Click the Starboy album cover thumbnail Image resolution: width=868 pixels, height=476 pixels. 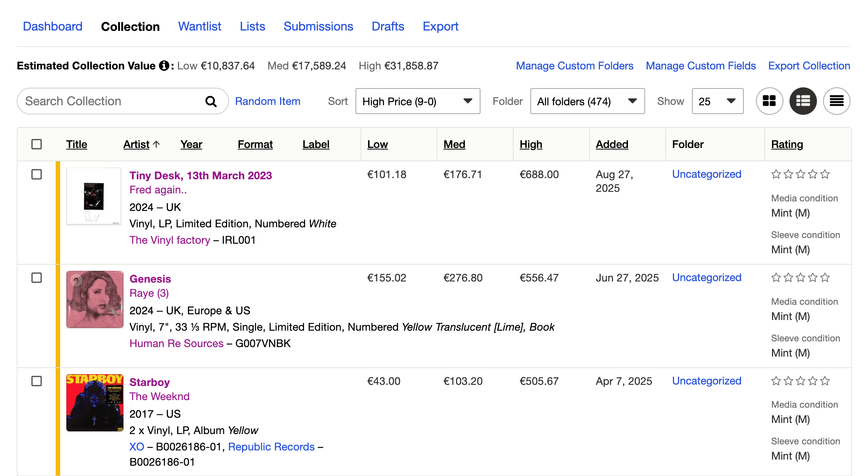(95, 403)
